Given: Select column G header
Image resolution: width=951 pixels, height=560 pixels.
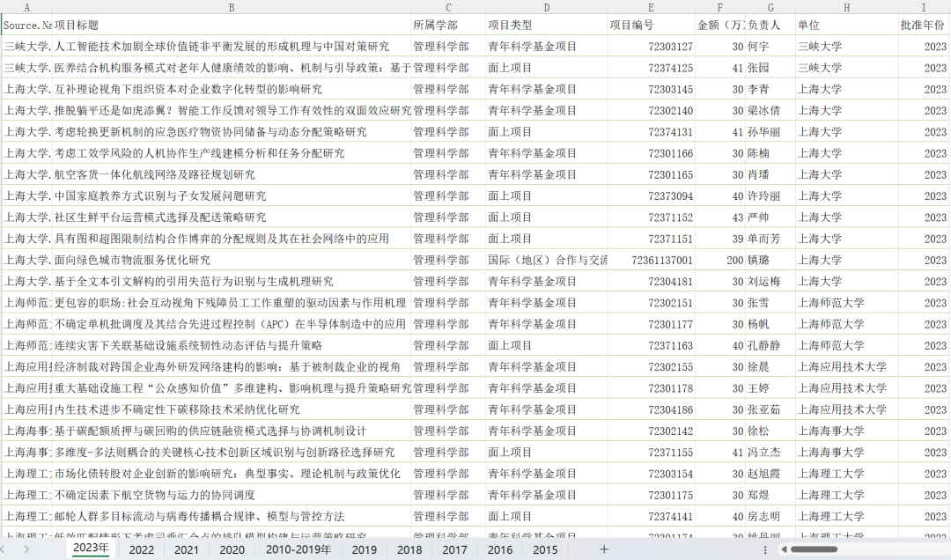Looking at the screenshot, I should (770, 7).
